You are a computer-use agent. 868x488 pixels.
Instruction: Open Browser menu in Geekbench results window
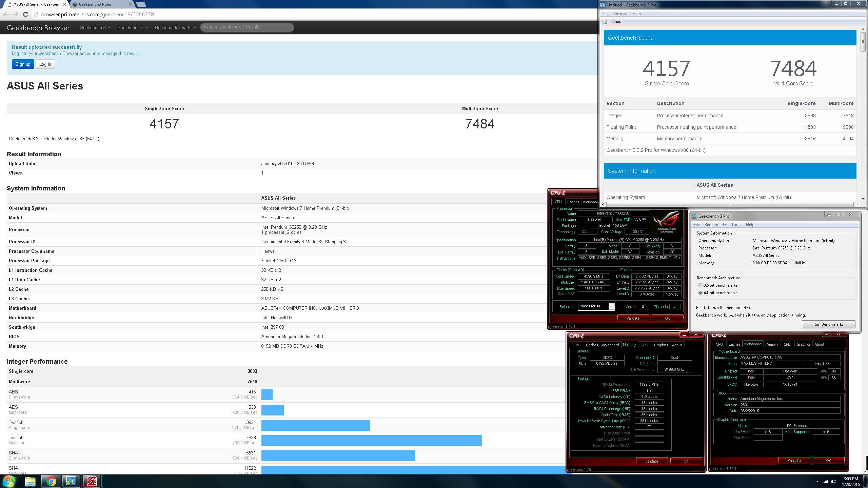pyautogui.click(x=620, y=14)
